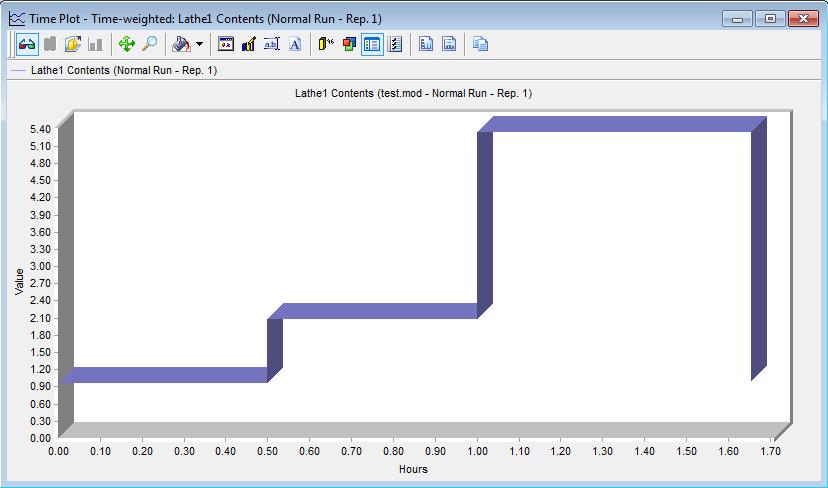Toggle the highlighted legend list icon
The height and width of the screenshot is (488, 828).
372,44
